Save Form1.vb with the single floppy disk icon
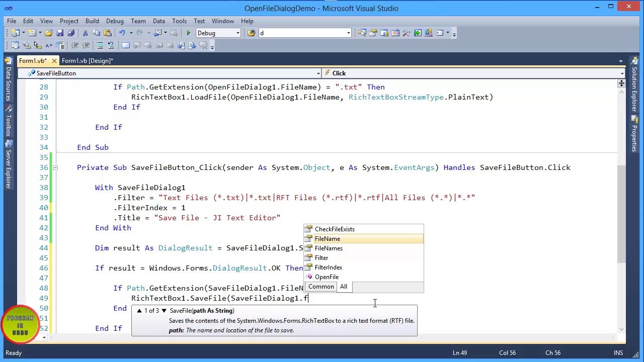This screenshot has width=644, height=362. [60, 33]
